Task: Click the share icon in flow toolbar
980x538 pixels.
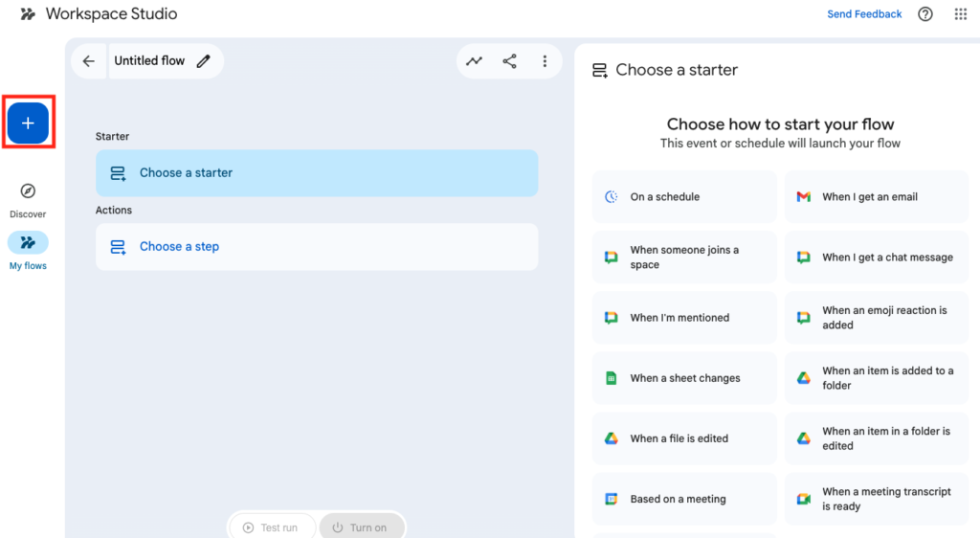Action: 509,61
